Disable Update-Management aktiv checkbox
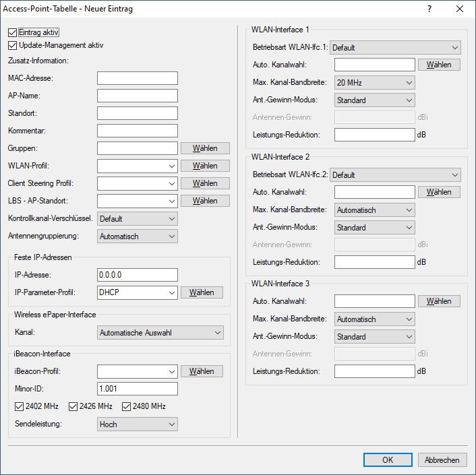Screen dimensions: 476x475 [x=13, y=46]
